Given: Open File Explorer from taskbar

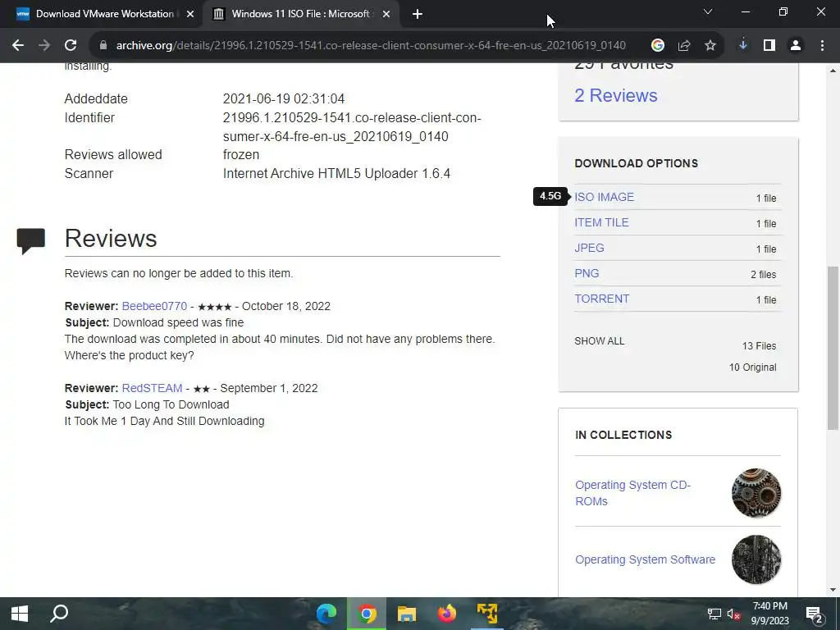Looking at the screenshot, I should (x=407, y=614).
